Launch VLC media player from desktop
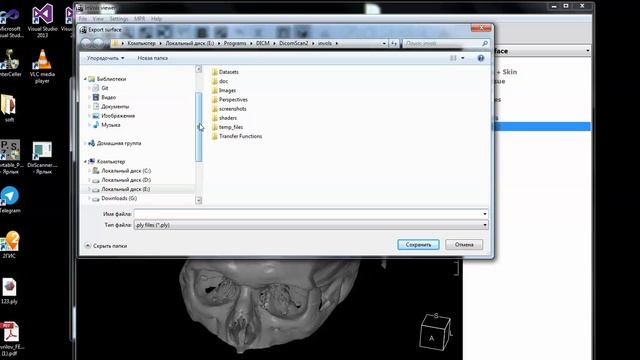 point(42,67)
